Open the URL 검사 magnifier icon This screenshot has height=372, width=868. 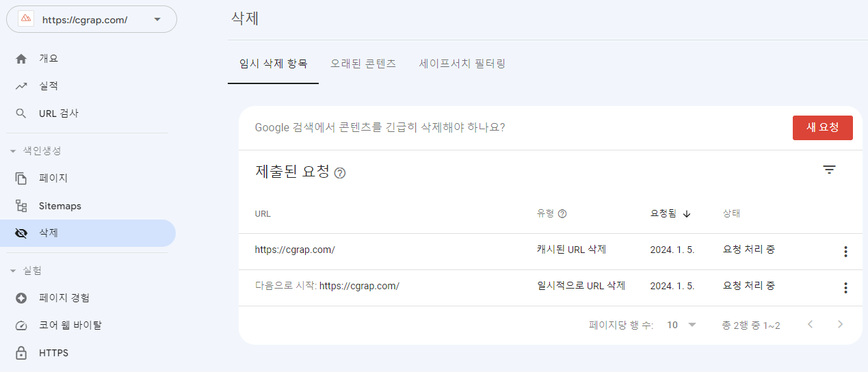click(x=21, y=114)
